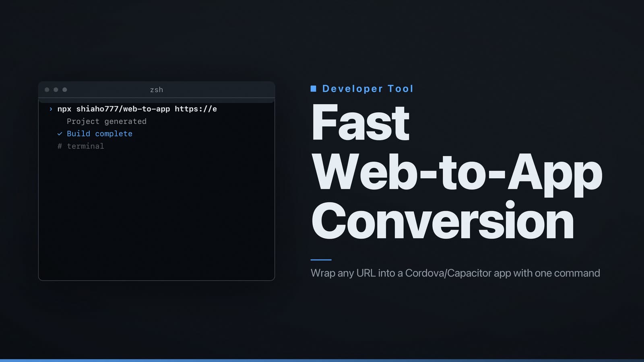Click the Cordova/Capacitor subtitle sentence
Screen dimensions: 644x362
point(455,273)
